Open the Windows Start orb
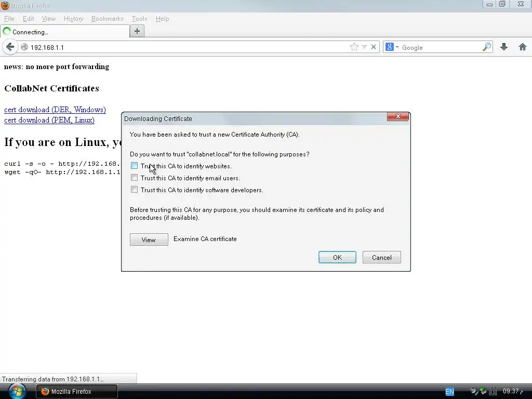Viewport: 532px width, 399px height. point(17,391)
